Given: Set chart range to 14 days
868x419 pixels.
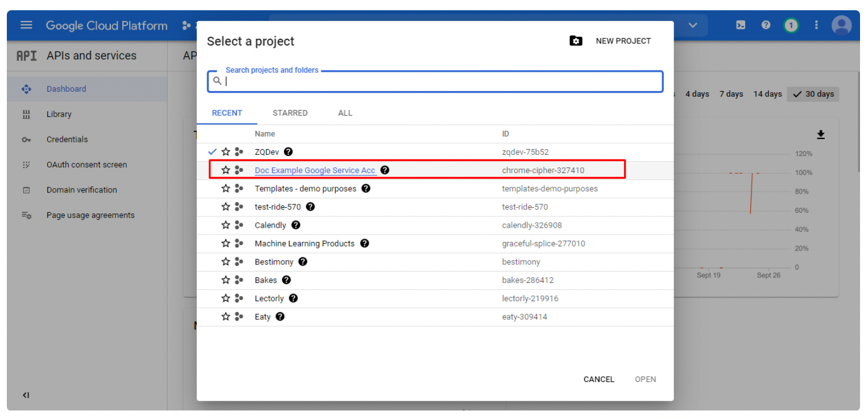Looking at the screenshot, I should point(767,94).
